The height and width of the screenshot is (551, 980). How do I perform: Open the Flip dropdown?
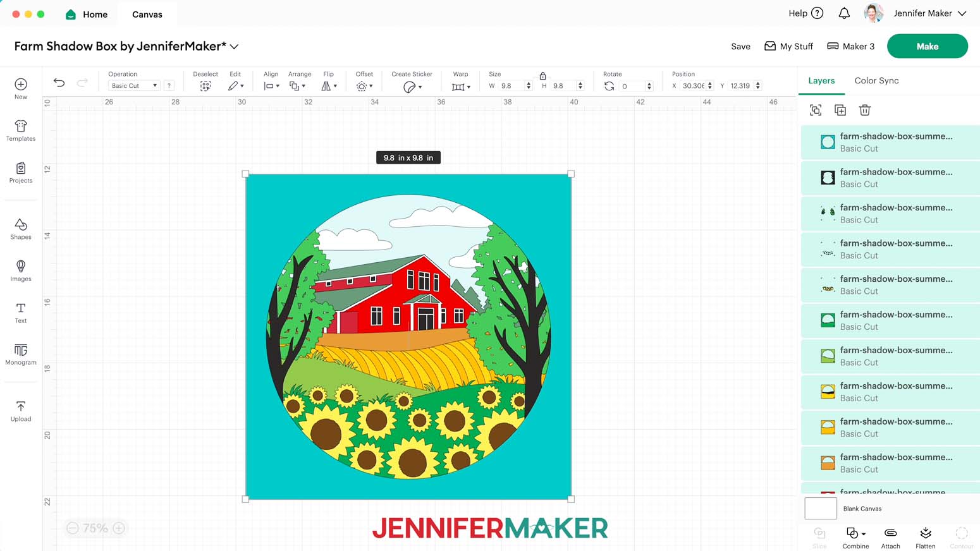329,86
